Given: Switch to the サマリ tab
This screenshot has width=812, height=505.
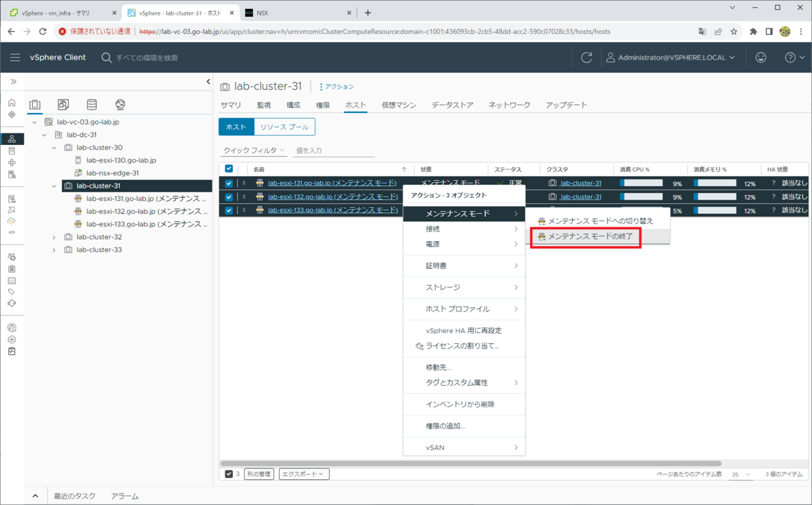Looking at the screenshot, I should pos(231,105).
